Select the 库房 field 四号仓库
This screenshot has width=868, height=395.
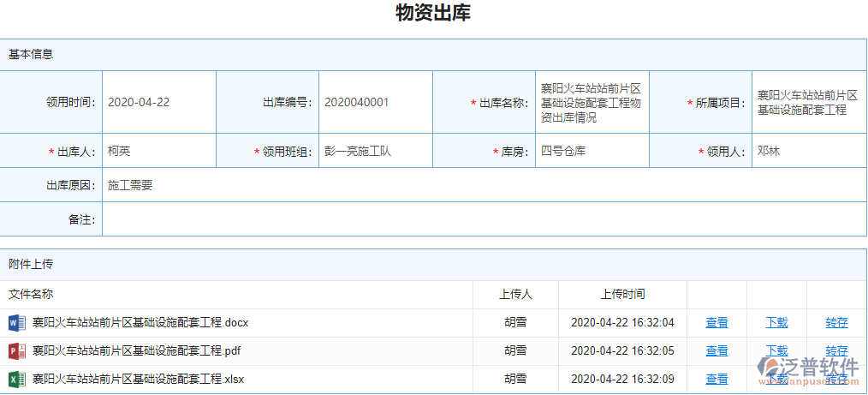click(592, 151)
